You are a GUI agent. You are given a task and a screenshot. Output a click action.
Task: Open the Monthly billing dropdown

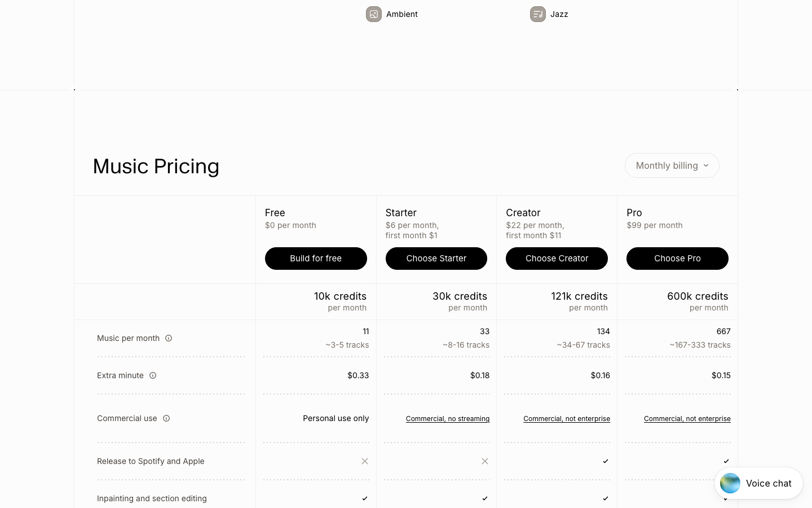coord(672,165)
